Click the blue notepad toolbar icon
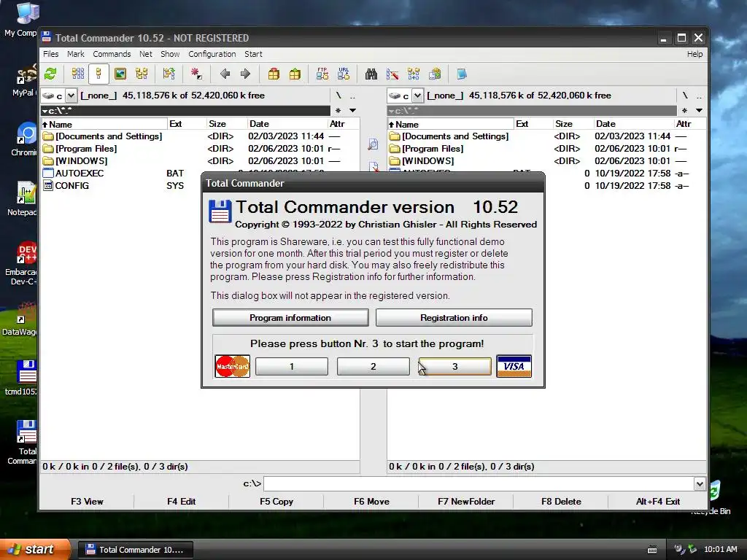Screen dimensions: 747x560 (462, 74)
